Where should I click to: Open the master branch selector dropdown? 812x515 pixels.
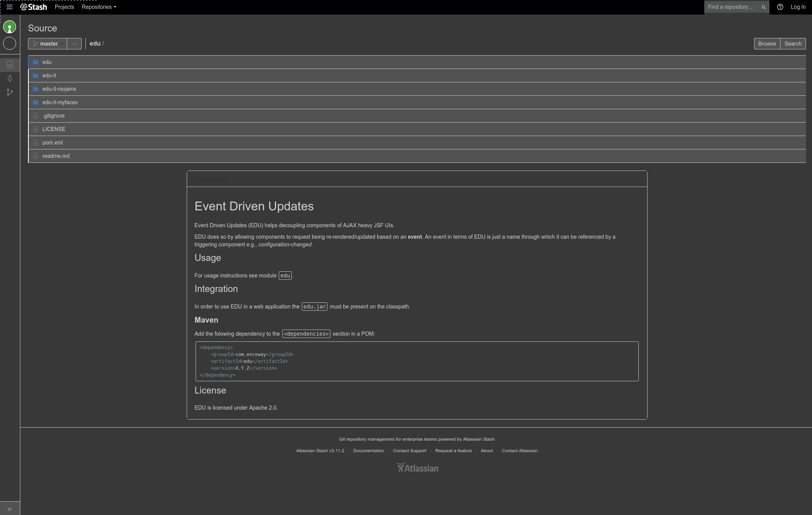(x=47, y=43)
